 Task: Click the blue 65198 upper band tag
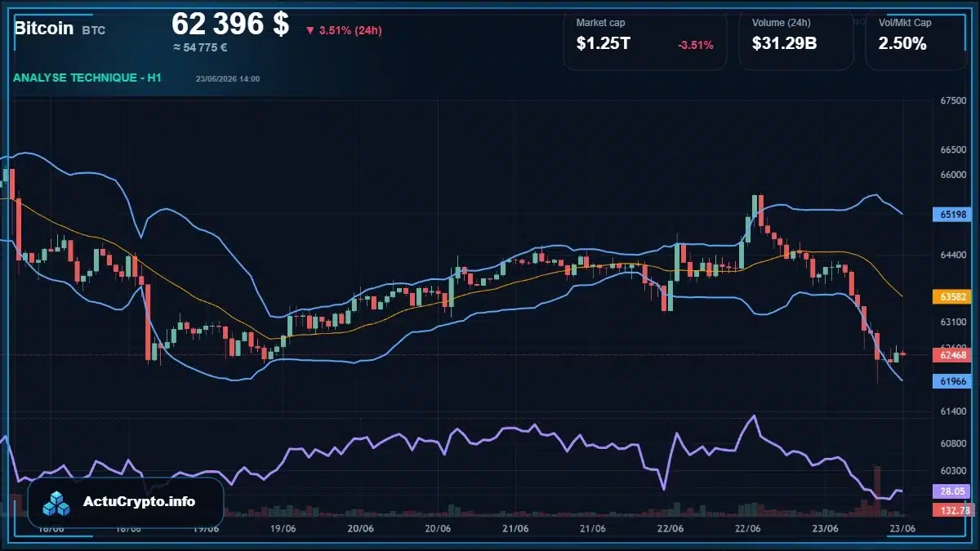coord(953,215)
